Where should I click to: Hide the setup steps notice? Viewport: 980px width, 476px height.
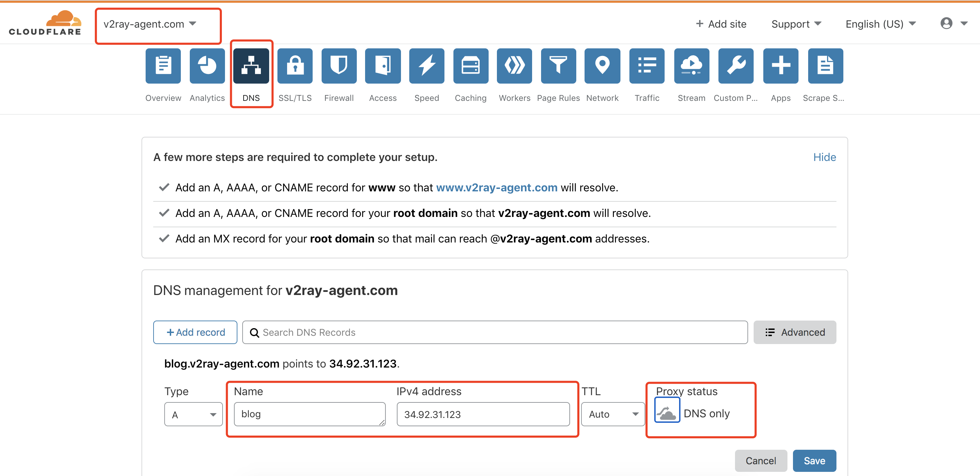pos(824,157)
